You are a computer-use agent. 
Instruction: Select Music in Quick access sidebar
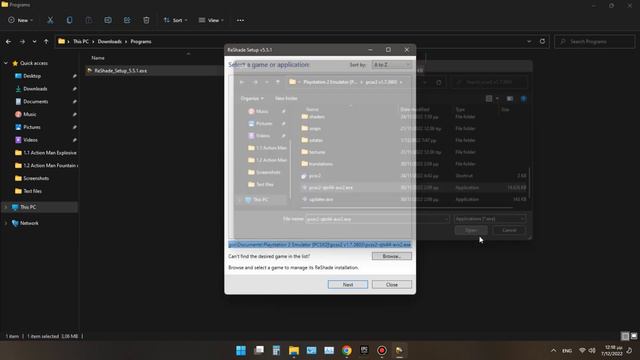tap(29, 114)
